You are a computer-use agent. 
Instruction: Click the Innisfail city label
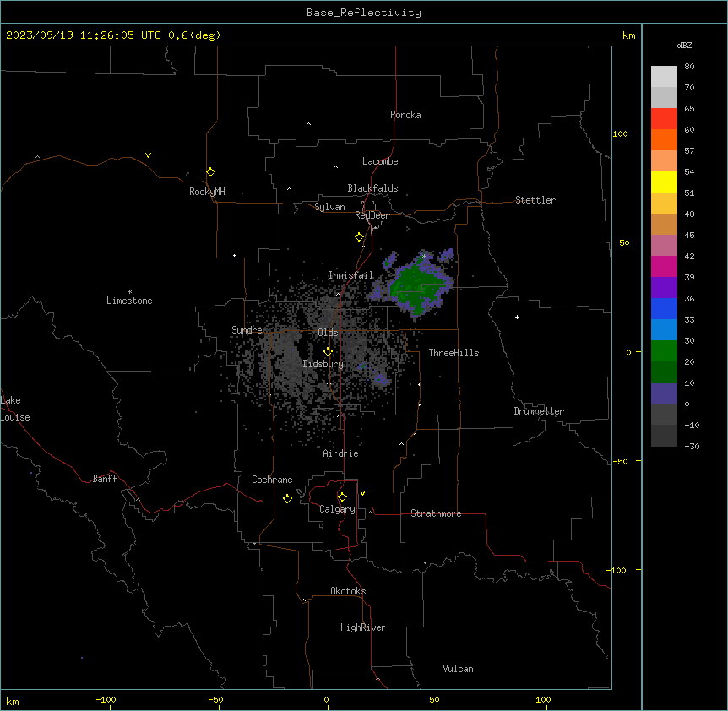(350, 275)
